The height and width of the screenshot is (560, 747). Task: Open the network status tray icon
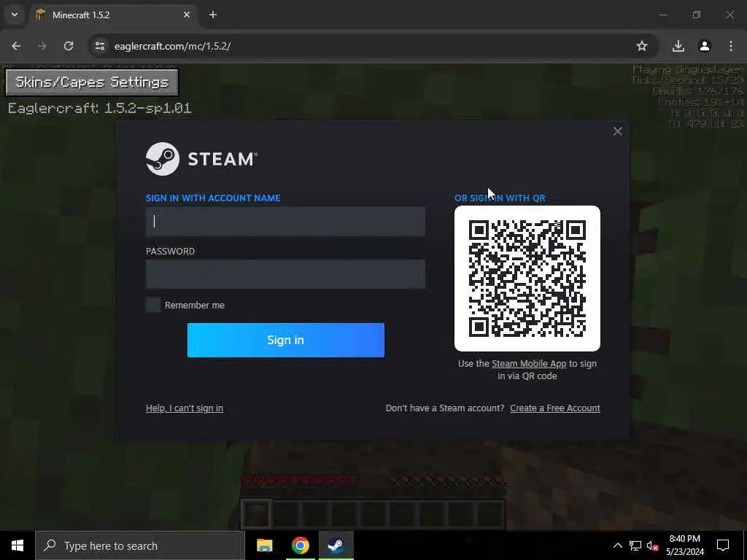(x=635, y=545)
